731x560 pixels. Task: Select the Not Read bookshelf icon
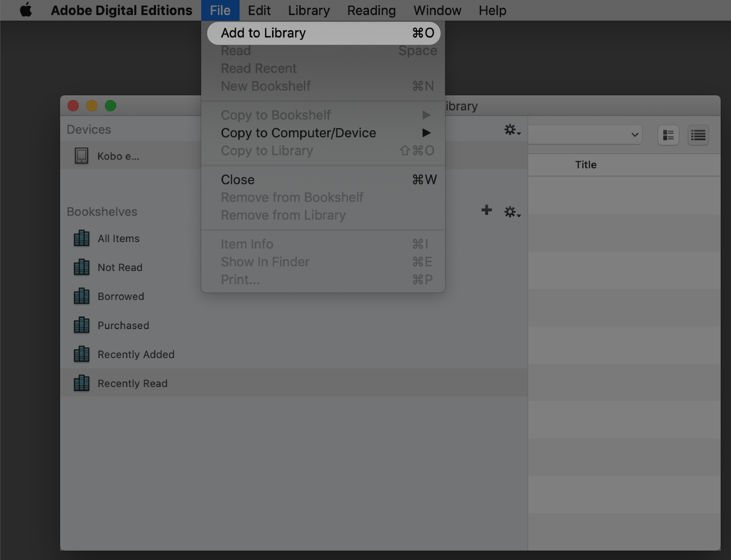pyautogui.click(x=82, y=267)
